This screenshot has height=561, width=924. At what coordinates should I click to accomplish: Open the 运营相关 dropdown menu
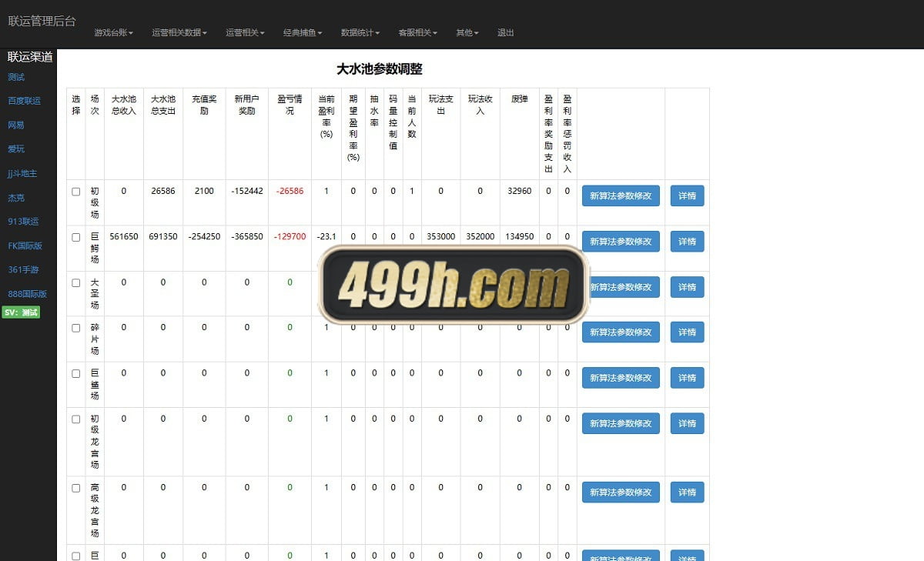pos(245,33)
